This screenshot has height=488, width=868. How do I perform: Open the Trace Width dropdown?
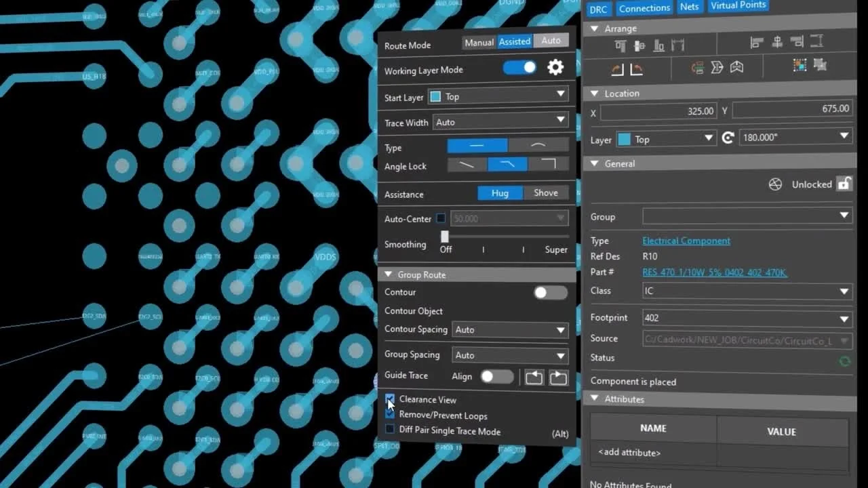tap(500, 122)
